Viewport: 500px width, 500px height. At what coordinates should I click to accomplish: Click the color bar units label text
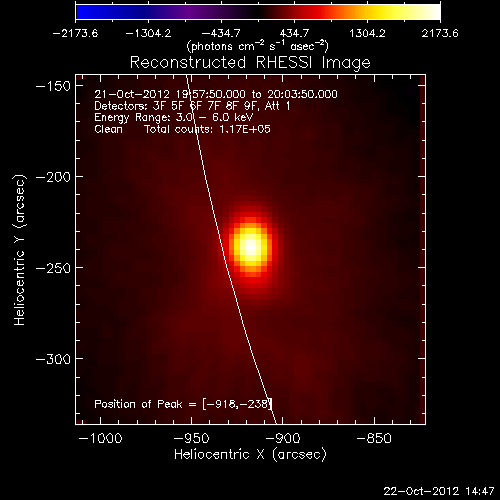pyautogui.click(x=257, y=46)
